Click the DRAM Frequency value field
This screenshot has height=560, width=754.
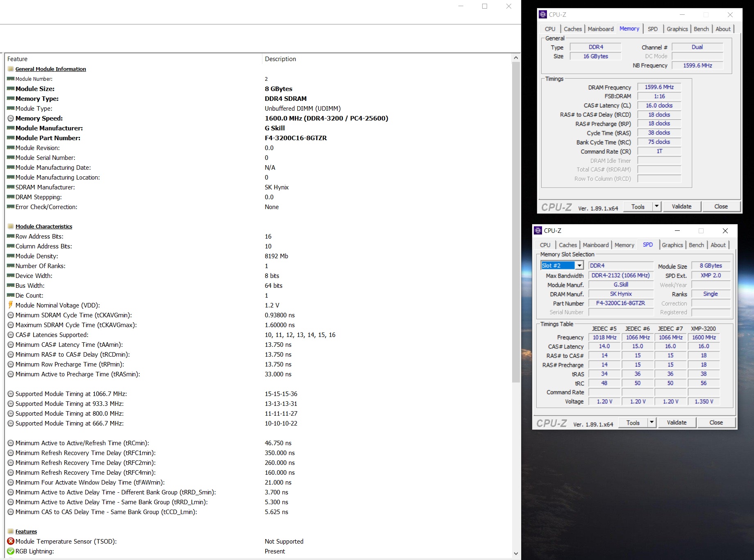pyautogui.click(x=659, y=87)
